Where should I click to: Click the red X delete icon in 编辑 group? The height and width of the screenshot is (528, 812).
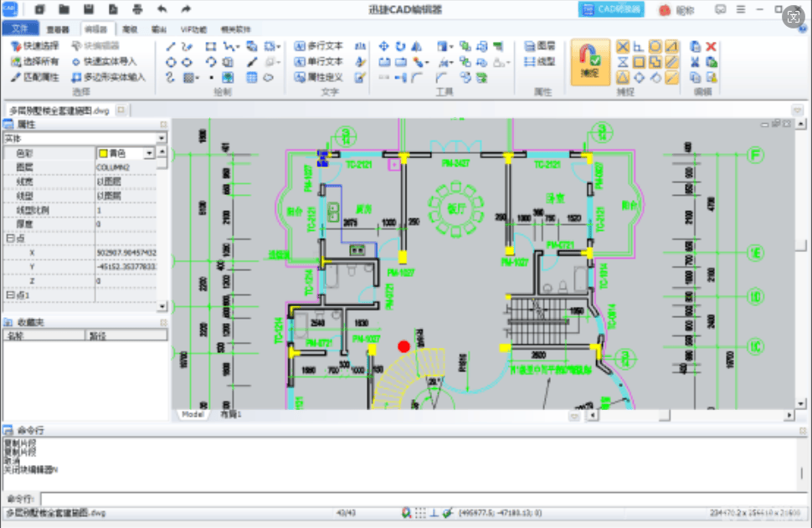pos(711,47)
